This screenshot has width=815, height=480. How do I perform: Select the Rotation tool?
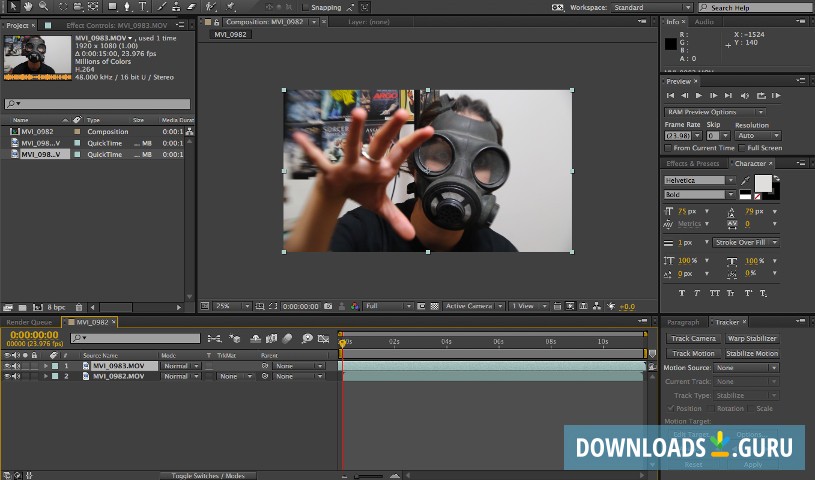click(63, 6)
